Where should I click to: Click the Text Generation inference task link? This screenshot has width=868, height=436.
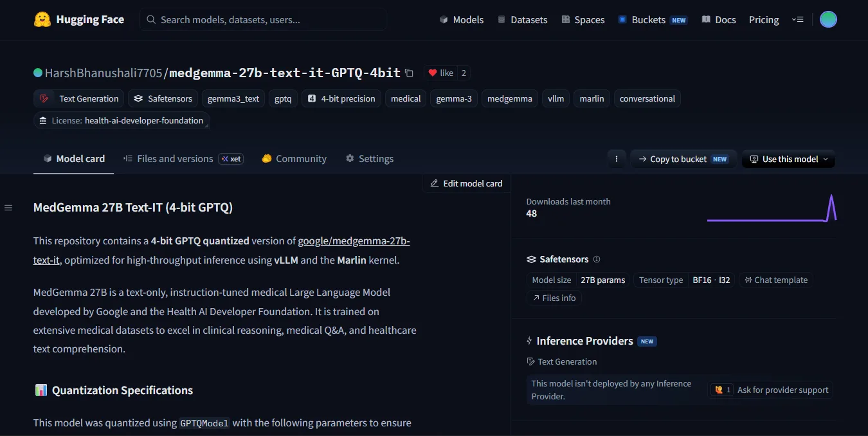click(561, 361)
